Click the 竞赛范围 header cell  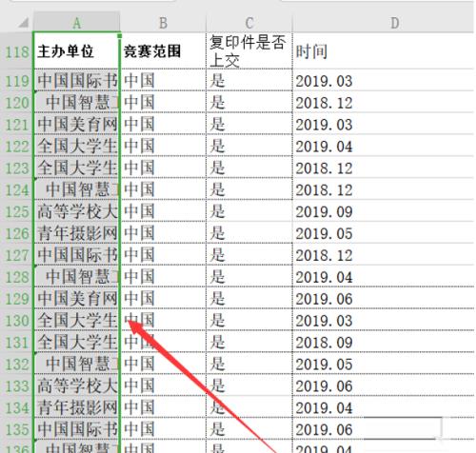[x=163, y=51]
